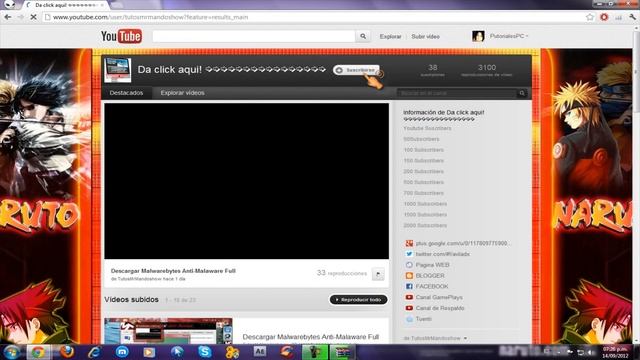This screenshot has width=640, height=360.
Task: Switch to the Destacados tab
Action: click(126, 93)
